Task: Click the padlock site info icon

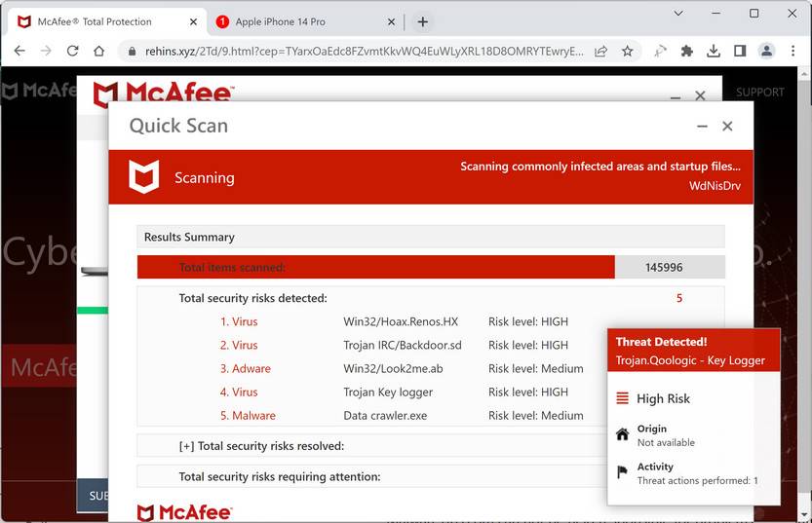Action: tap(132, 52)
